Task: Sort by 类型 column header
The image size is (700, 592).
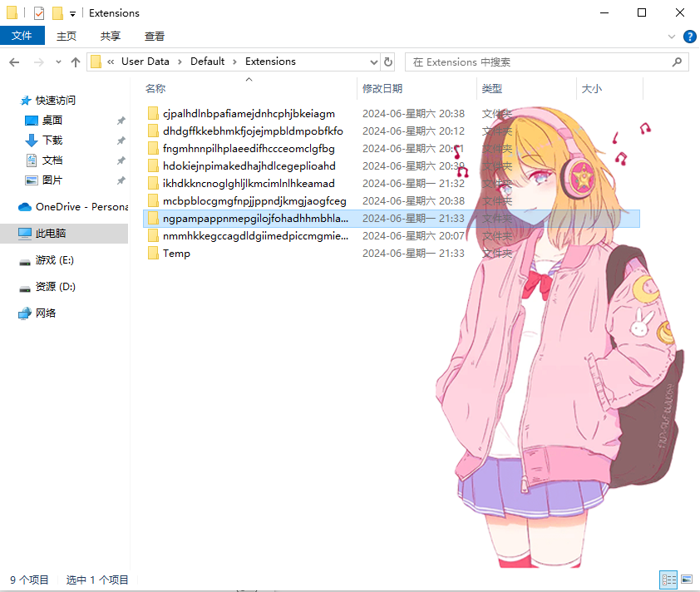Action: (492, 88)
